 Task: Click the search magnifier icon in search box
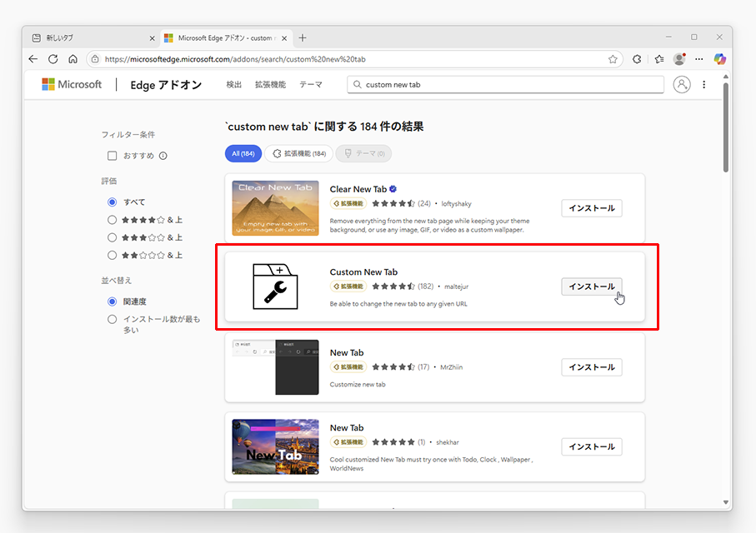(x=358, y=84)
